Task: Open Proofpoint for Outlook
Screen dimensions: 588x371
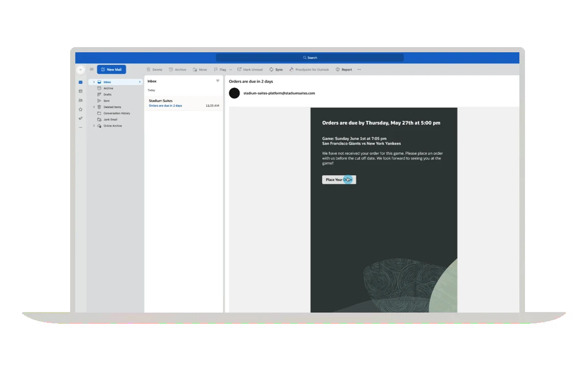Action: point(309,70)
